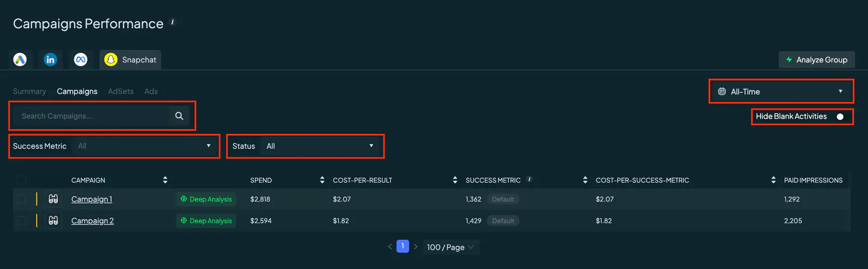Click the Success Metric column info icon
Screen dimensions: 868x269
529,179
